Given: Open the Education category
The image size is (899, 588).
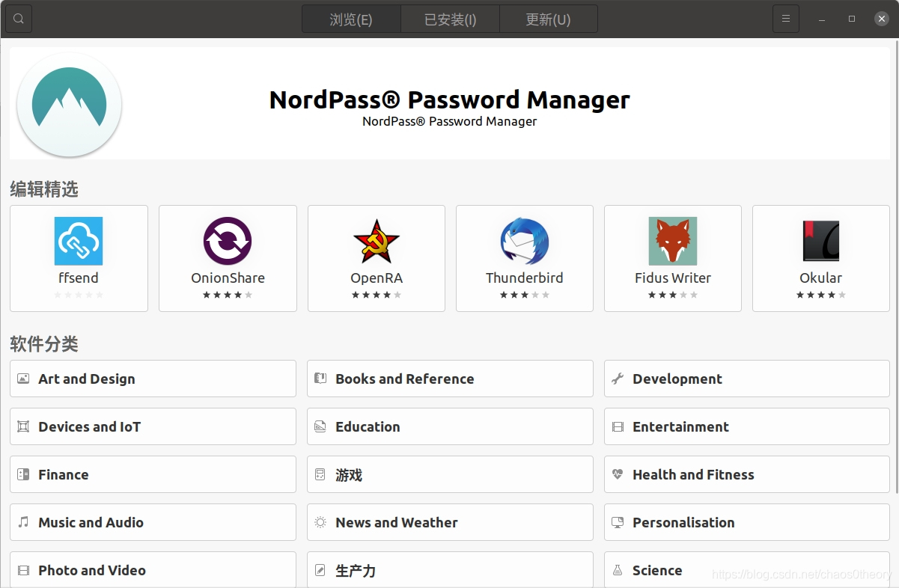Looking at the screenshot, I should point(450,426).
